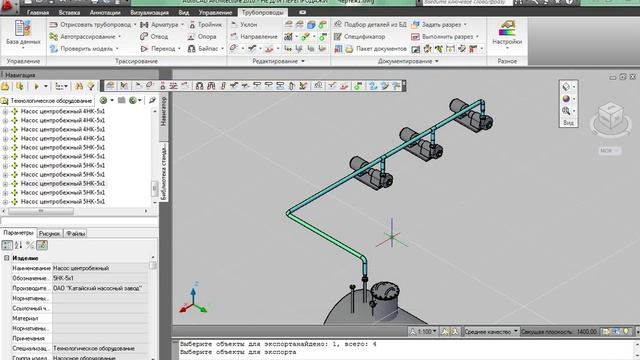Open the Библиотека стандартов vertical tab
640x360 pixels.
(163, 171)
